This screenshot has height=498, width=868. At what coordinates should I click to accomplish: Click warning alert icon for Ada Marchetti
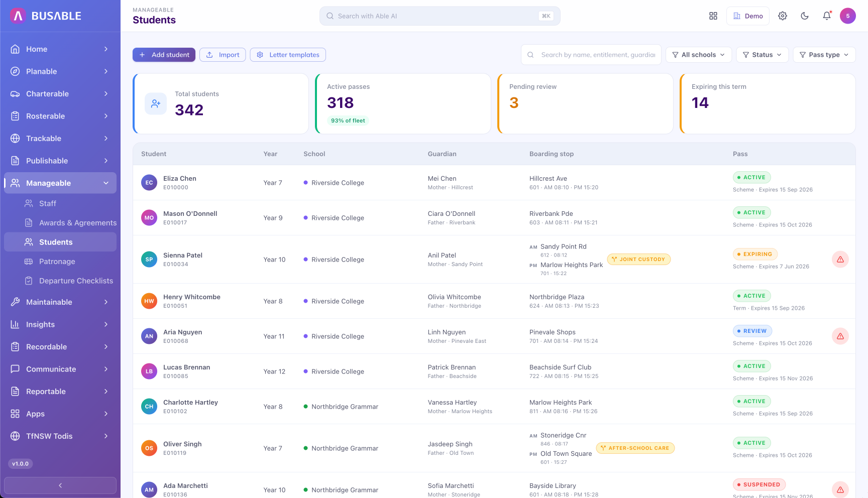[x=840, y=489]
